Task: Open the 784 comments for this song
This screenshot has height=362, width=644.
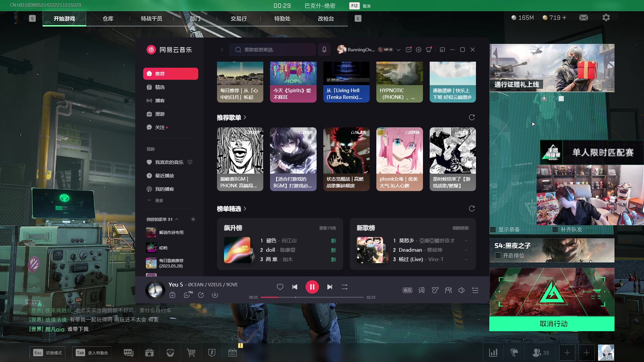Action: (188, 295)
